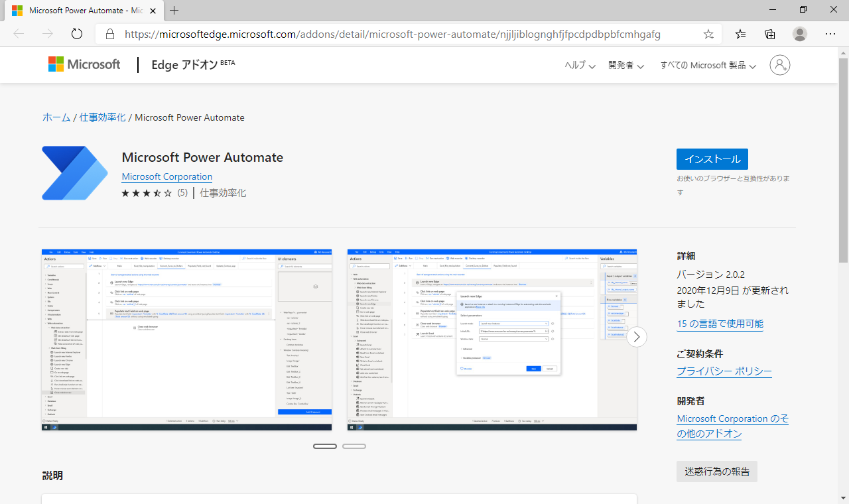The width and height of the screenshot is (849, 504).
Task: Select second carousel page indicator
Action: (354, 446)
